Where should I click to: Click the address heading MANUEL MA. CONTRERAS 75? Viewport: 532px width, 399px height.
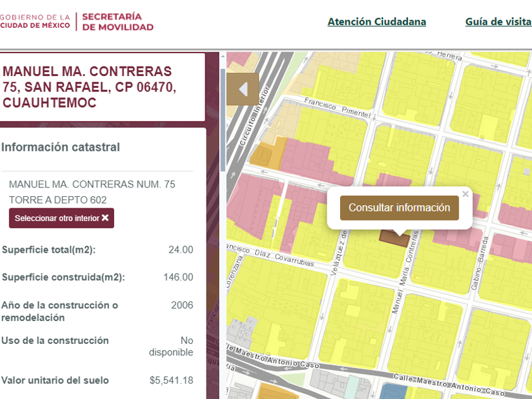coord(89,87)
